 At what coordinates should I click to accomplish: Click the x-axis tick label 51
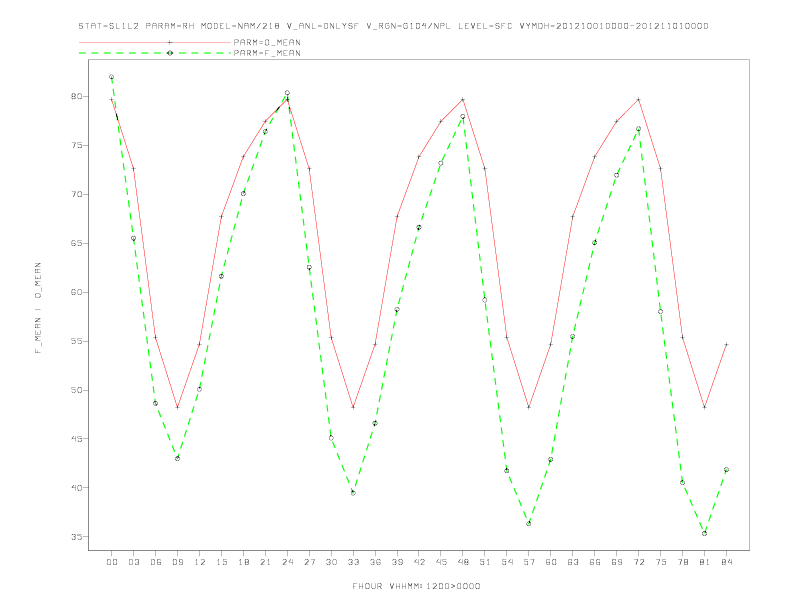[x=485, y=562]
